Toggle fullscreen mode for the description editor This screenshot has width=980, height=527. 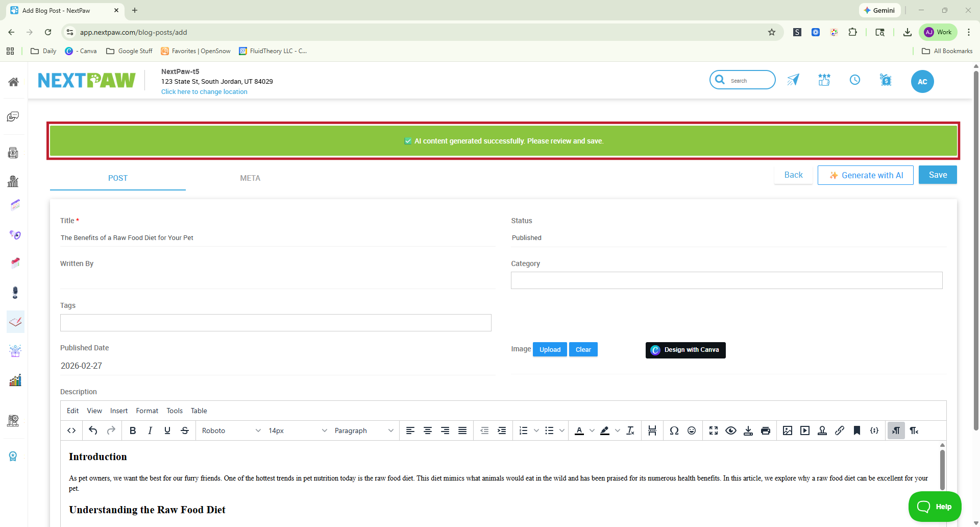[x=713, y=430]
